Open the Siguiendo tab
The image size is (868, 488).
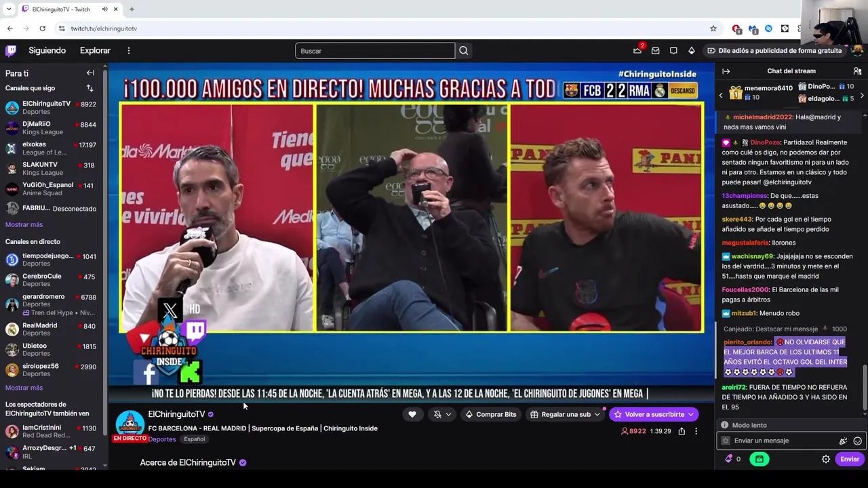coord(47,51)
